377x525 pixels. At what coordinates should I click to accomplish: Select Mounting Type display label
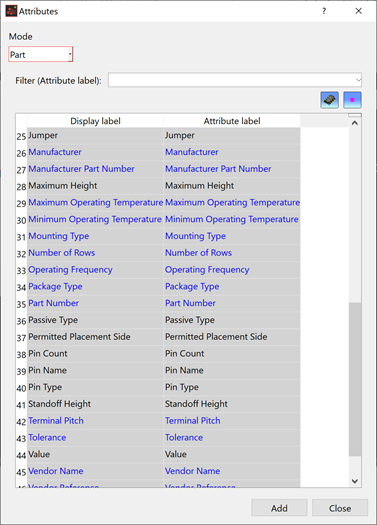(95, 236)
